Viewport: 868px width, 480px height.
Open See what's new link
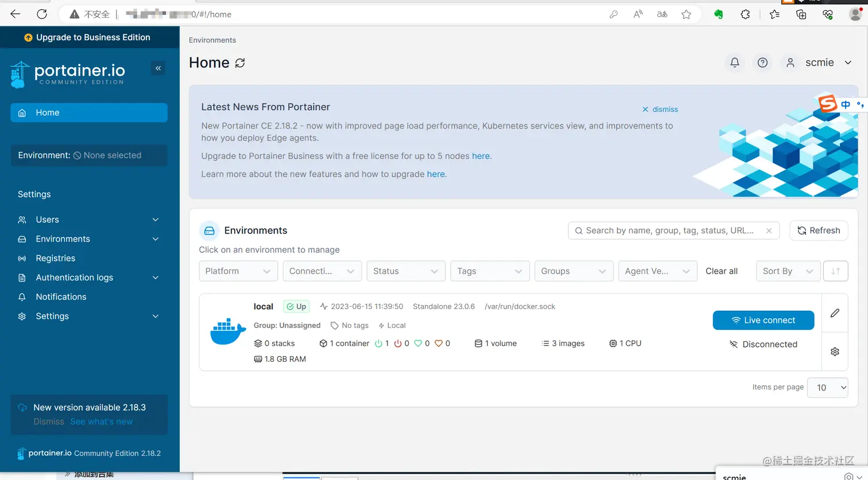(101, 422)
